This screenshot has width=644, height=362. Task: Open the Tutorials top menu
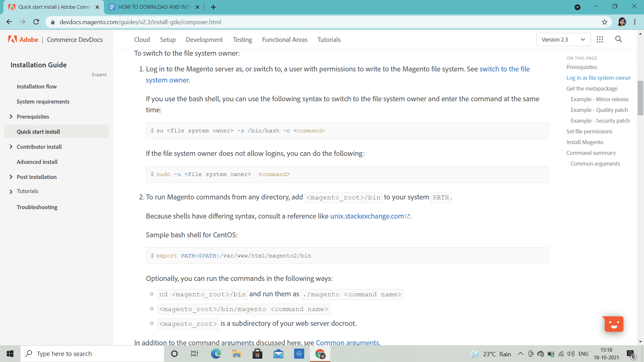(x=329, y=40)
